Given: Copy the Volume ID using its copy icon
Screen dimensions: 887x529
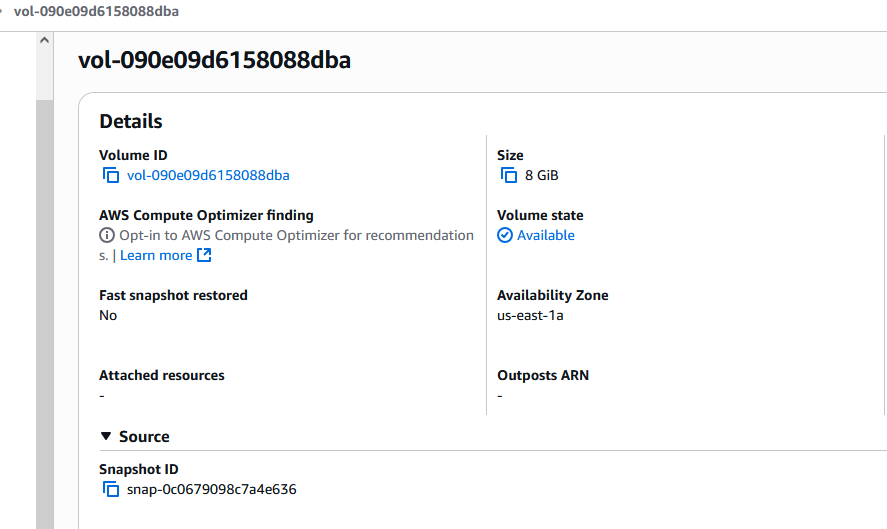Looking at the screenshot, I should tap(111, 175).
